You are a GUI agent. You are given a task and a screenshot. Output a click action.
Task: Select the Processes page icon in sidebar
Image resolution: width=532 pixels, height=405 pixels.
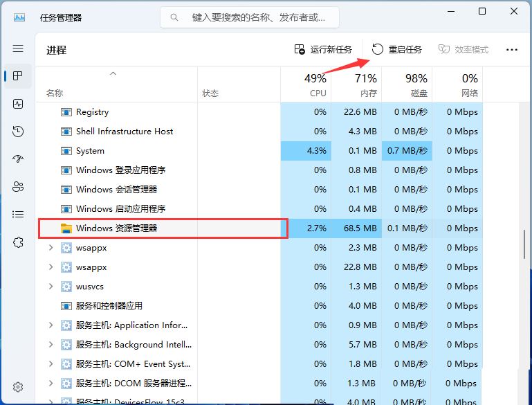[18, 76]
